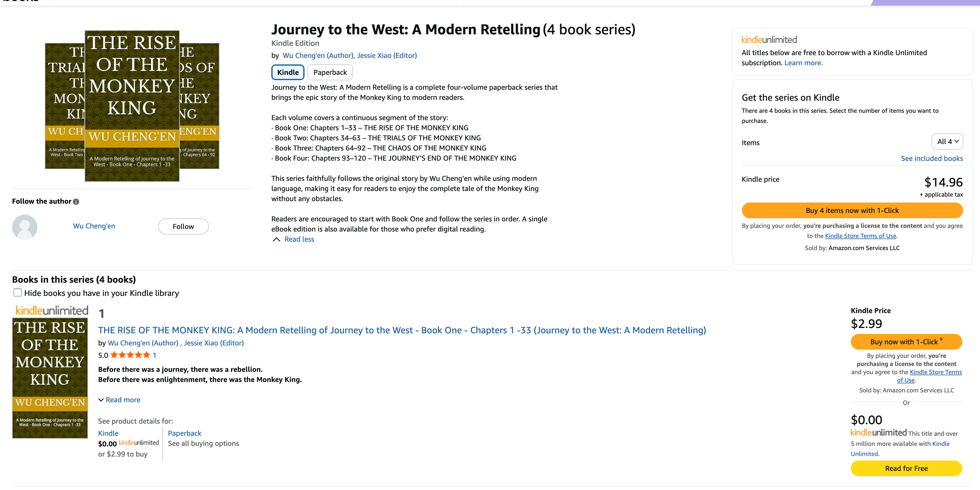Open book one cover thumbnail

coord(50,378)
